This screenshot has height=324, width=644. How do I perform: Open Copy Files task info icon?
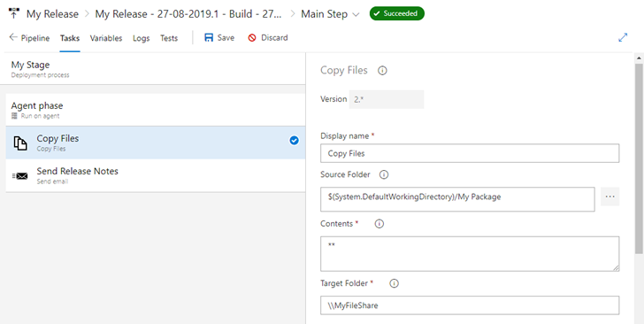[x=382, y=71]
